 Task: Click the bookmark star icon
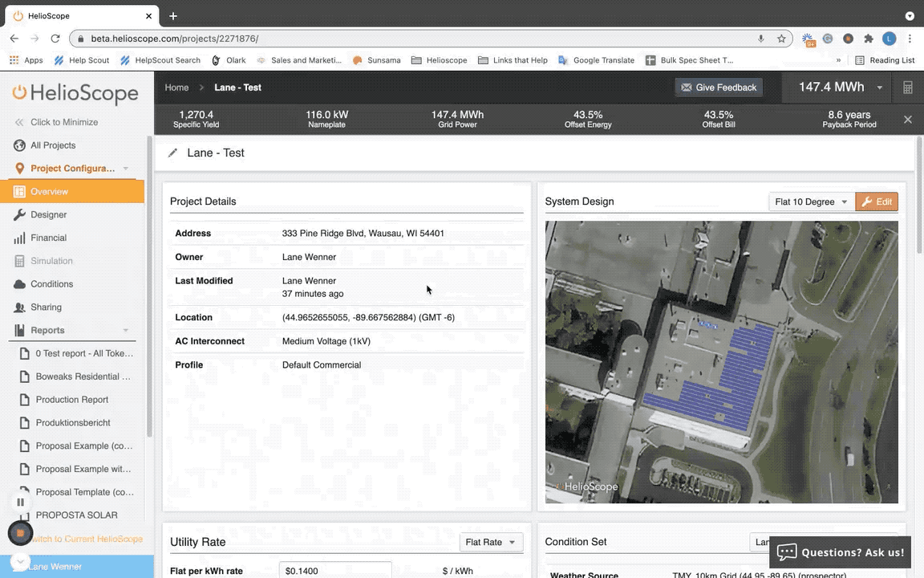click(x=781, y=39)
